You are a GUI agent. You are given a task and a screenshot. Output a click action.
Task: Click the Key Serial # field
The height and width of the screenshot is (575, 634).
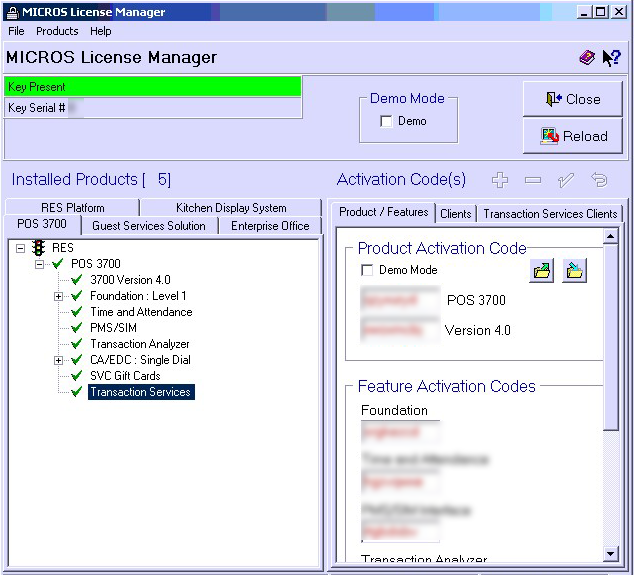(153, 108)
